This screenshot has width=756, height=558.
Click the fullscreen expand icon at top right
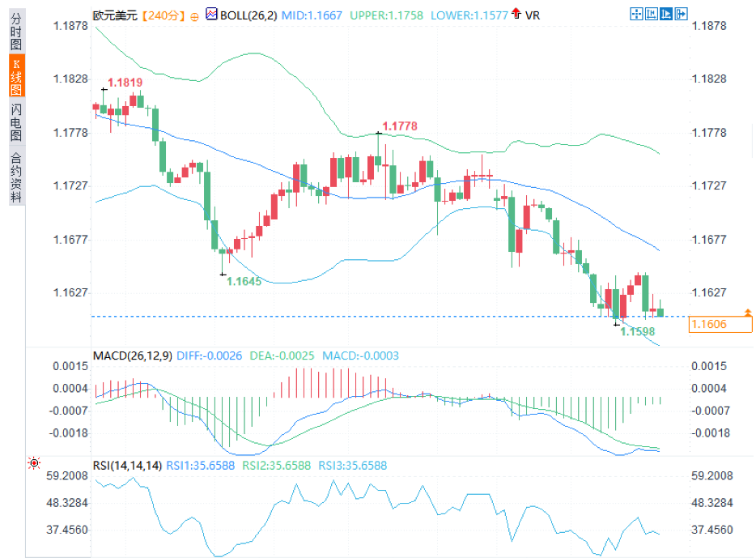(x=680, y=15)
